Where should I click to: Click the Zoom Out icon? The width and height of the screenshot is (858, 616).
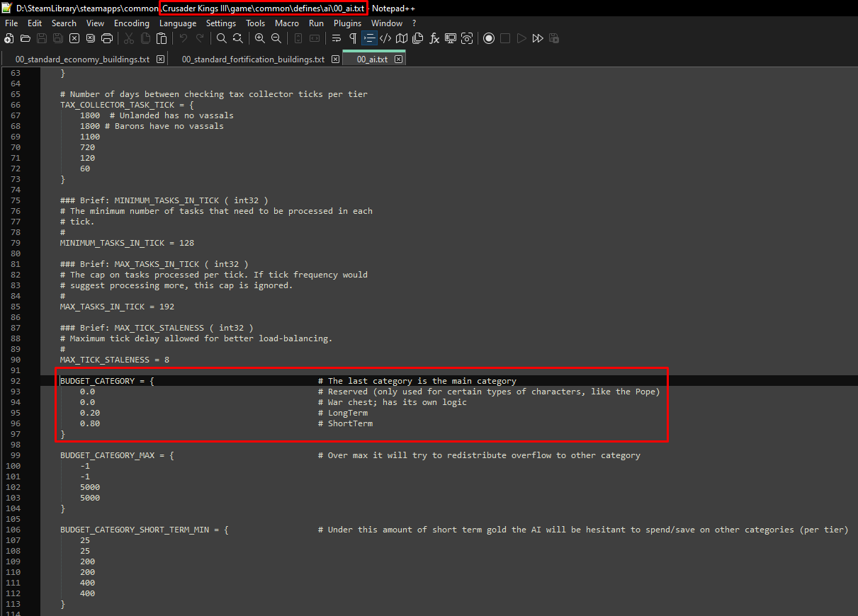click(x=276, y=38)
